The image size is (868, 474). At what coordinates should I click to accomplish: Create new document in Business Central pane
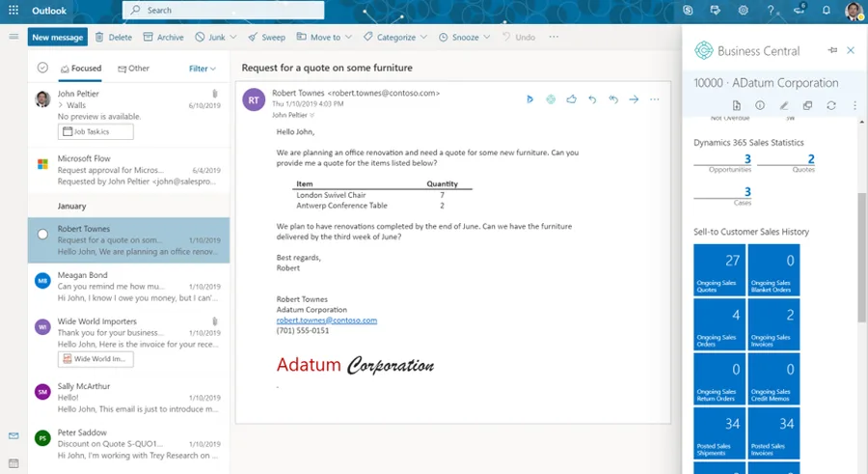[x=736, y=105]
